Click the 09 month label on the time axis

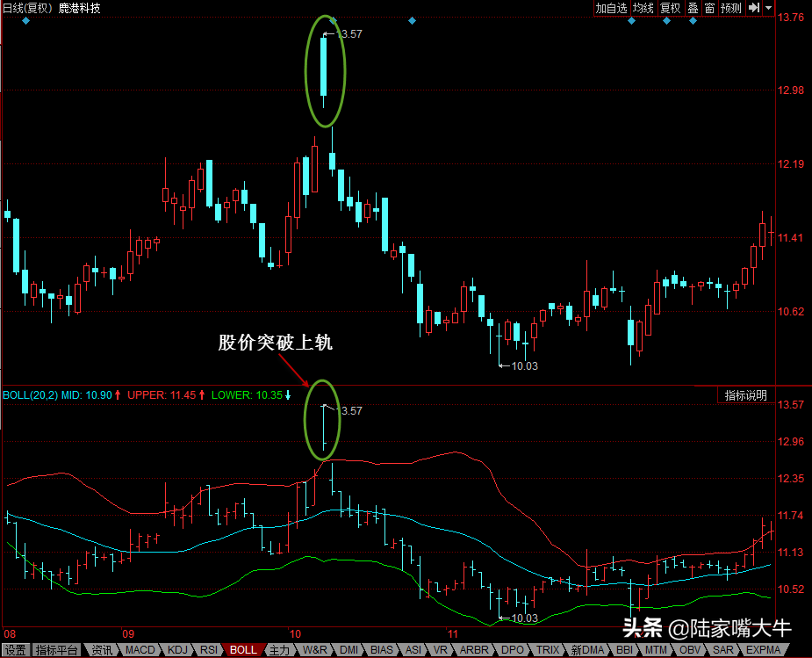(x=128, y=633)
